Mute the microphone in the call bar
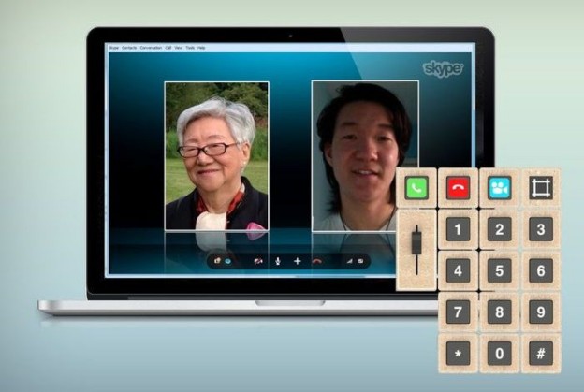 click(x=278, y=261)
